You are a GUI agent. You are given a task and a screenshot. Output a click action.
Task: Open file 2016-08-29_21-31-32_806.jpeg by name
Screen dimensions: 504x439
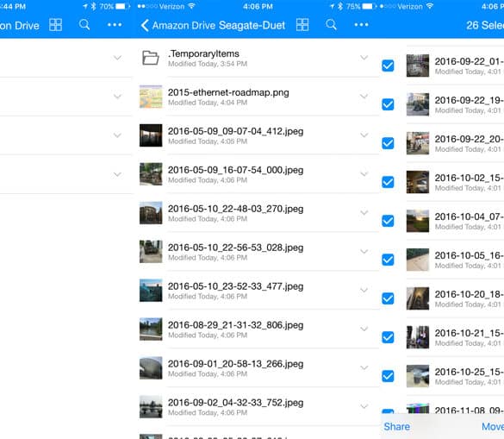click(235, 325)
